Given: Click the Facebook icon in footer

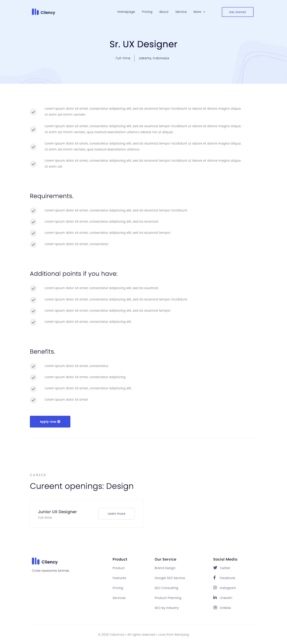Looking at the screenshot, I should [x=215, y=577].
